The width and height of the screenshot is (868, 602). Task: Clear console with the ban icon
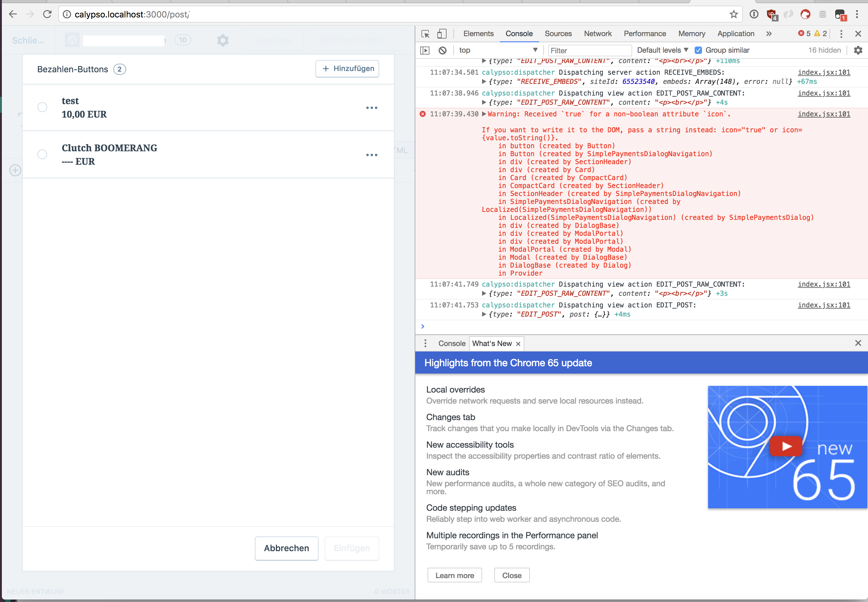click(x=443, y=50)
